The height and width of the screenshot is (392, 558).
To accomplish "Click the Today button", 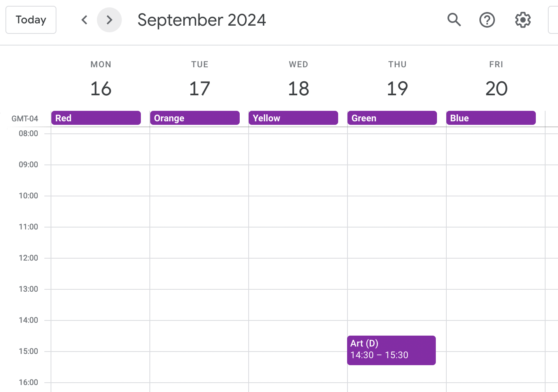I will pyautogui.click(x=31, y=20).
